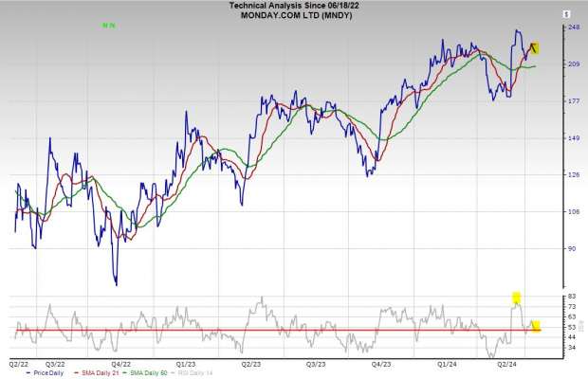Click the yellow highlight at RSI peak
Image resolution: width=588 pixels, height=379 pixels.
(x=517, y=298)
